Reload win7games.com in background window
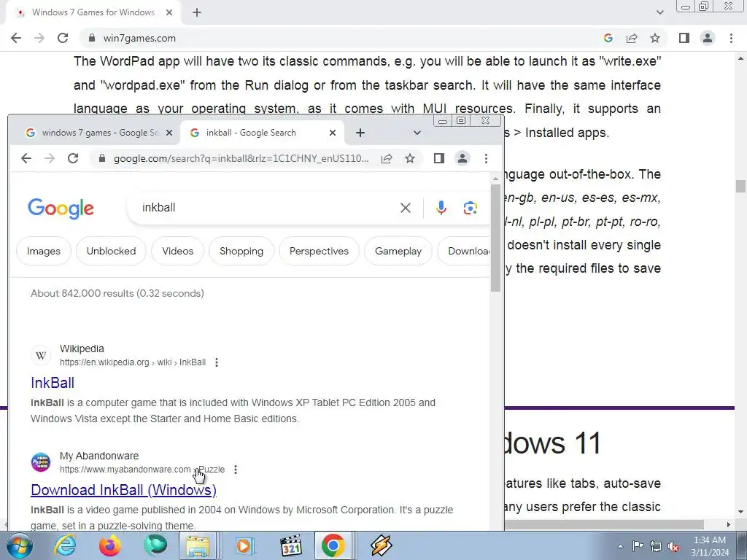Image resolution: width=747 pixels, height=560 pixels. [x=63, y=38]
